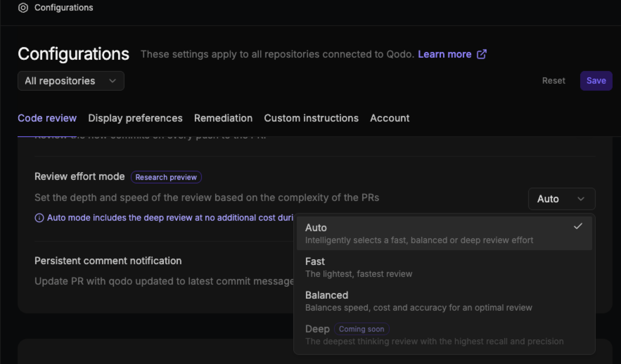Follow the Learn more link
Viewport: 621px width, 364px height.
[x=444, y=54]
